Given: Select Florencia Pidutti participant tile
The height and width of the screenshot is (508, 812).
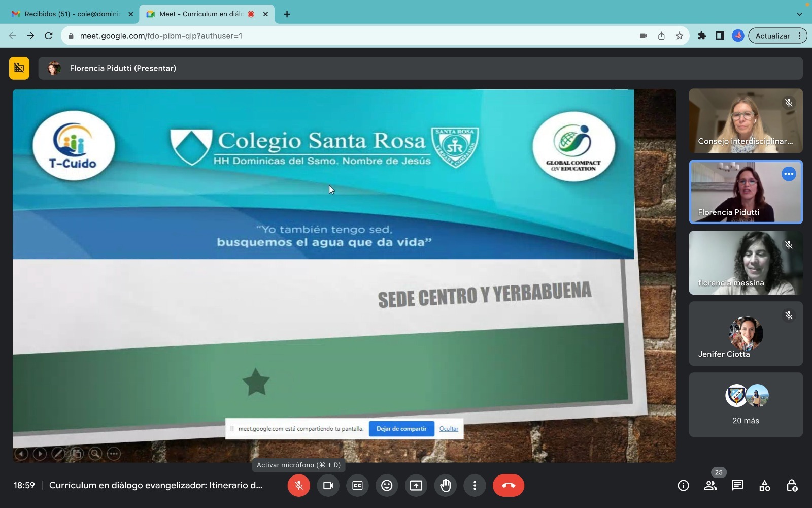Looking at the screenshot, I should pyautogui.click(x=746, y=192).
